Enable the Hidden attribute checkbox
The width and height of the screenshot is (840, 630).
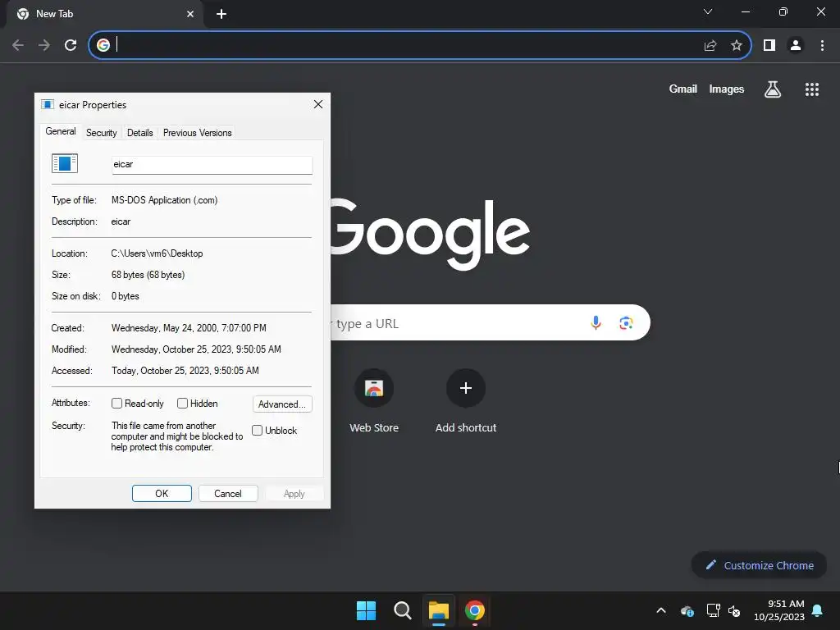point(182,404)
